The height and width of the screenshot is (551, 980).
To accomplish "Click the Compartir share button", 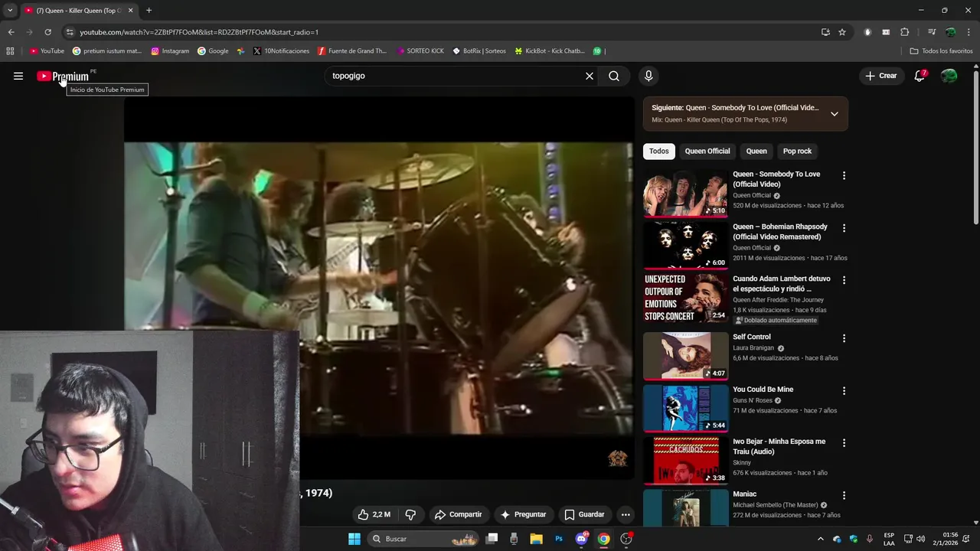I will tap(458, 514).
